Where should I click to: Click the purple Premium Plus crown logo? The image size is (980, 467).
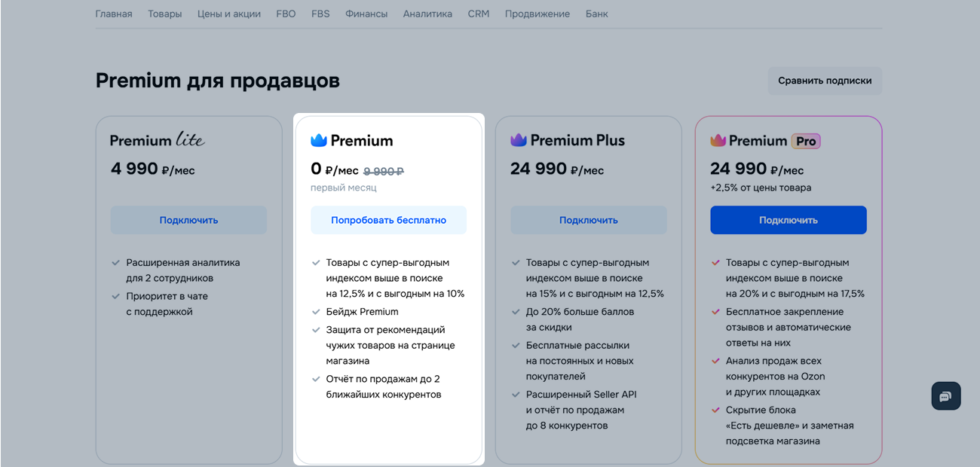point(519,140)
